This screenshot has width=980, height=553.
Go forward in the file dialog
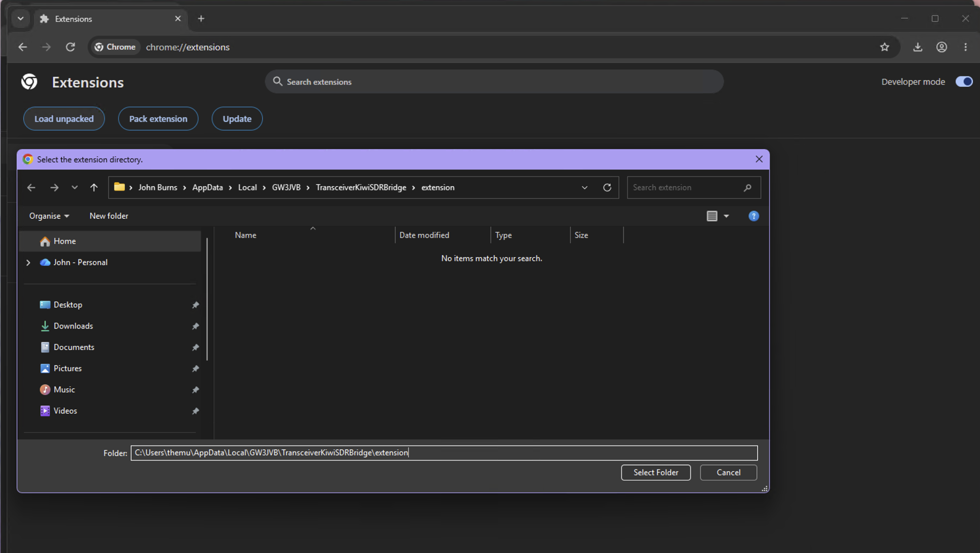[x=54, y=187]
